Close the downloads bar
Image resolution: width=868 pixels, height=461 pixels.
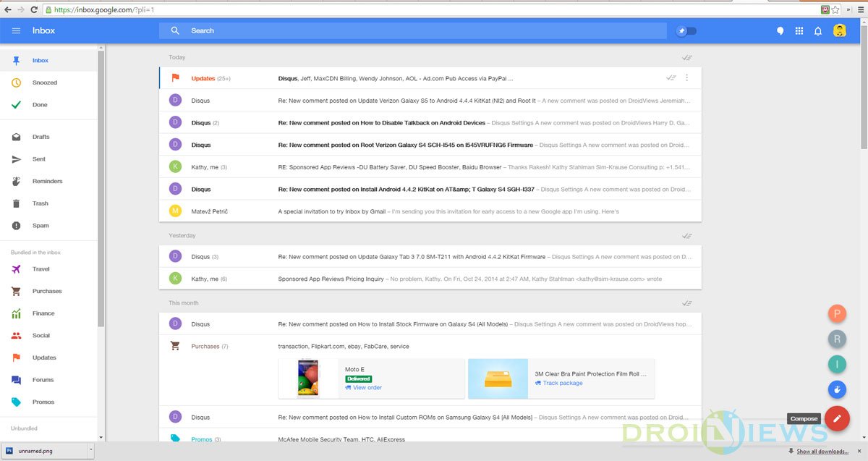point(860,451)
